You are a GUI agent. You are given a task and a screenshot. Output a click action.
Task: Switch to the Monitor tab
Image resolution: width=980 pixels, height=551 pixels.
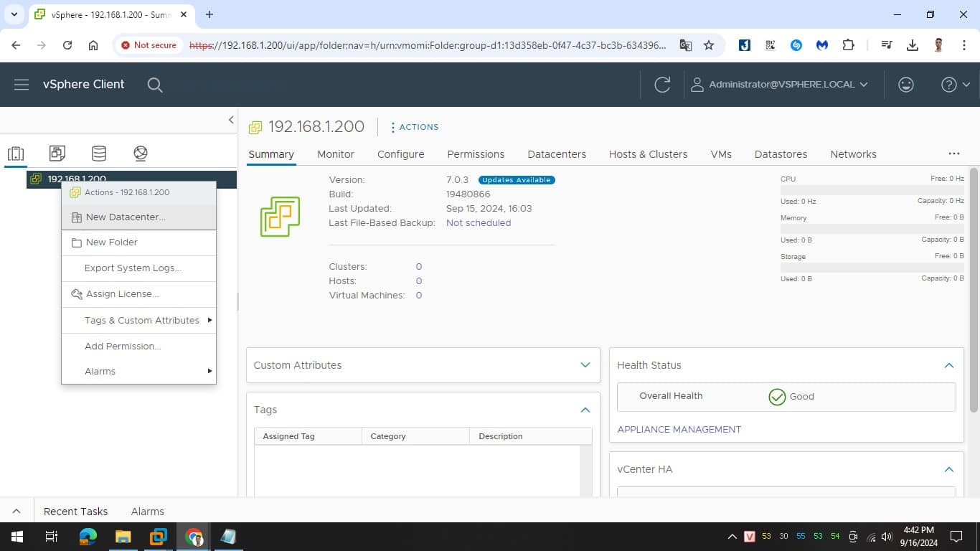click(336, 154)
